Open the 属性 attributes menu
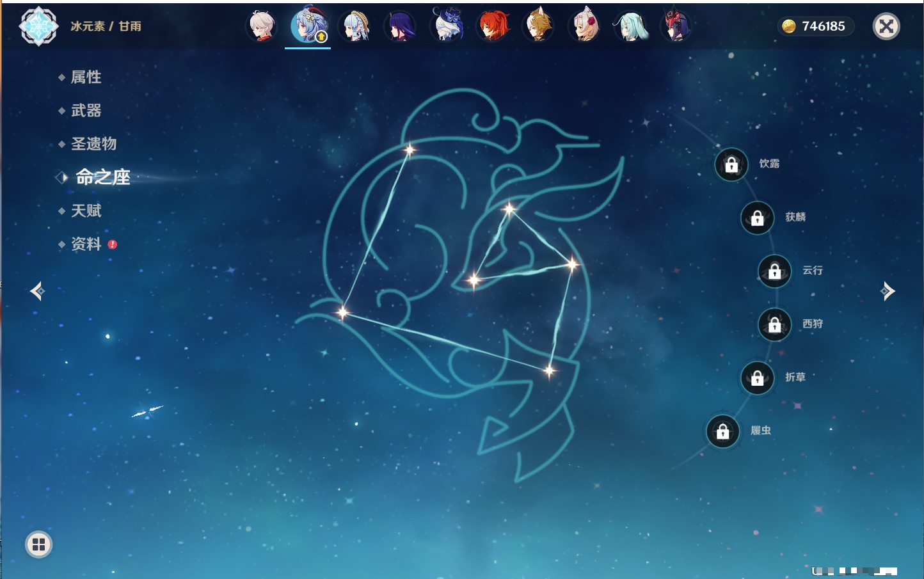Screen dimensions: 924x579 pyautogui.click(x=86, y=77)
